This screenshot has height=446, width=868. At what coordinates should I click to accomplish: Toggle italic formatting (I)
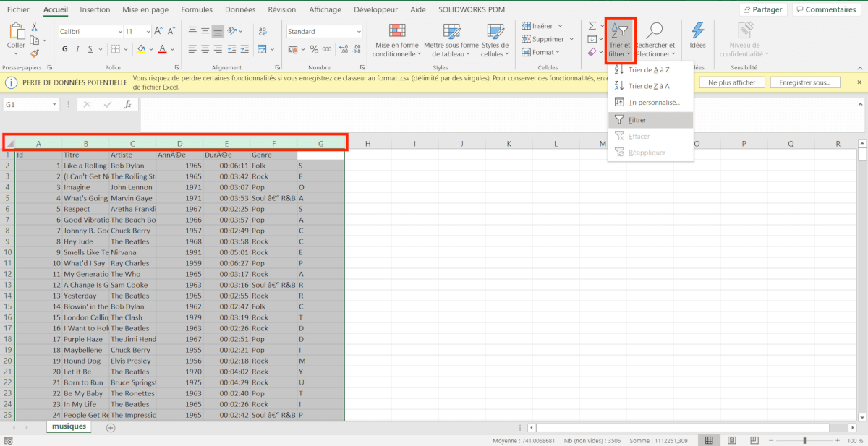(77, 49)
